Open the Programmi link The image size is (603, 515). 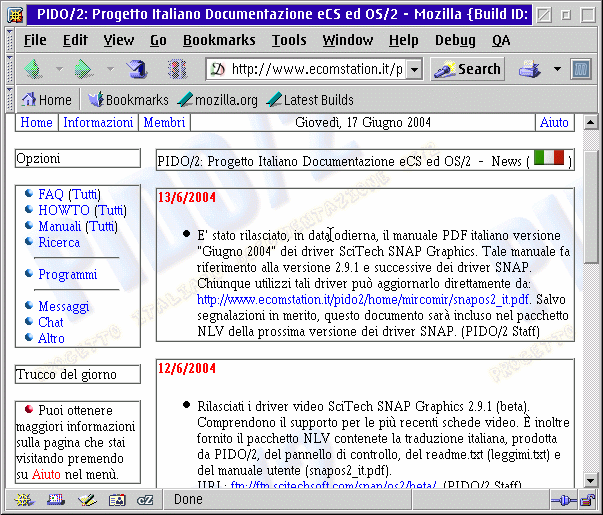68,274
